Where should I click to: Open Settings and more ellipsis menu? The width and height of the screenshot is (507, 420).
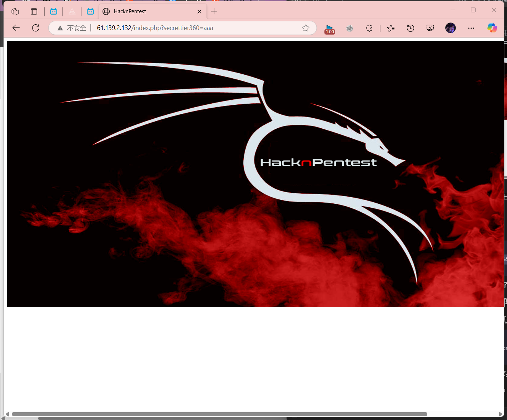point(471,28)
